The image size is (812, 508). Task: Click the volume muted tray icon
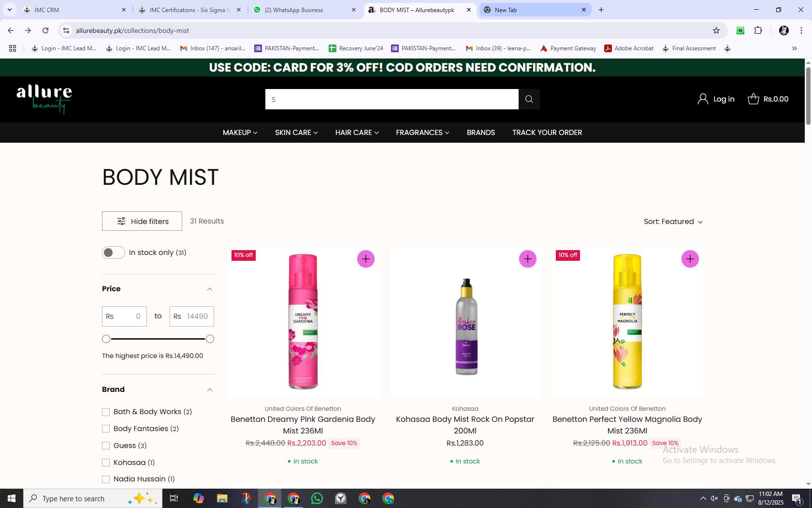click(714, 498)
